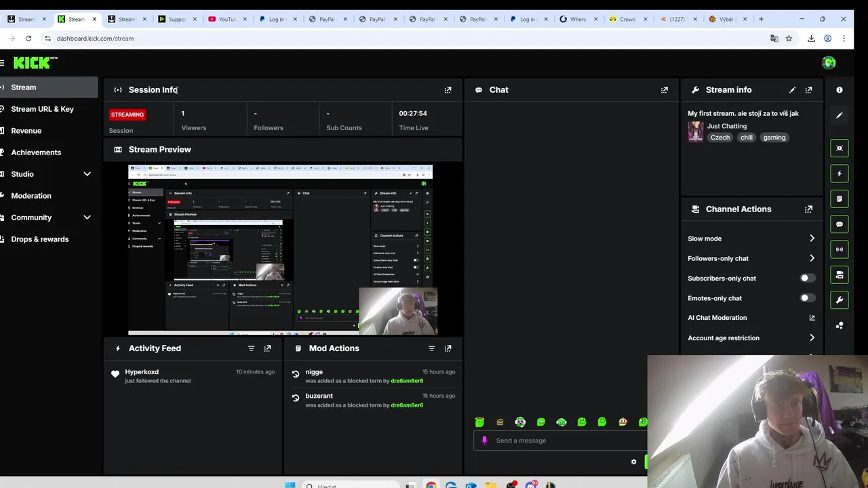
Task: Expand Followers-only chat options
Action: pyautogui.click(x=812, y=258)
